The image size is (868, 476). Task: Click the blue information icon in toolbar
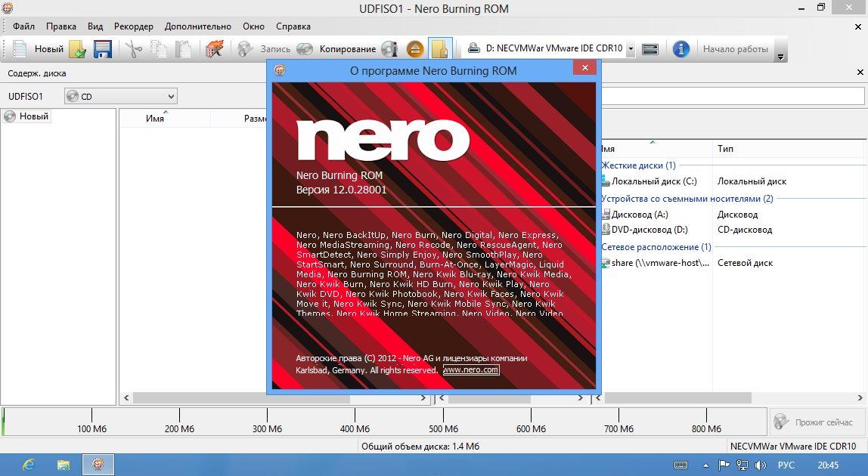coord(681,48)
